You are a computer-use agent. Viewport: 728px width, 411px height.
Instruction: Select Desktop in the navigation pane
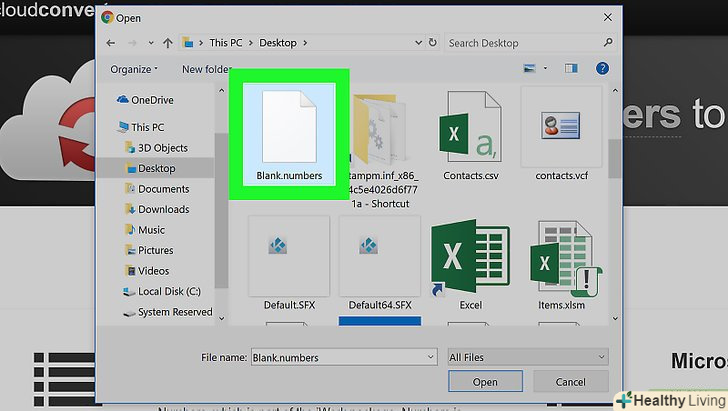pyautogui.click(x=150, y=168)
